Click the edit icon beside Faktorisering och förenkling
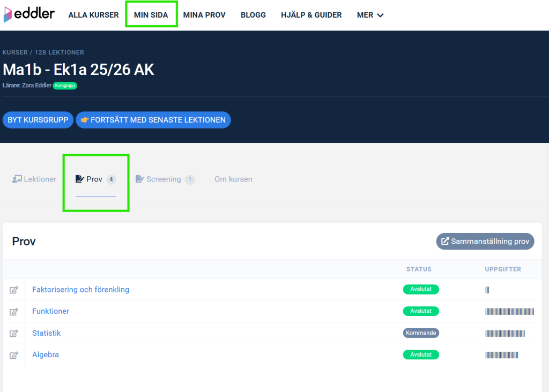Viewport: 549px width, 392px height. 14,290
